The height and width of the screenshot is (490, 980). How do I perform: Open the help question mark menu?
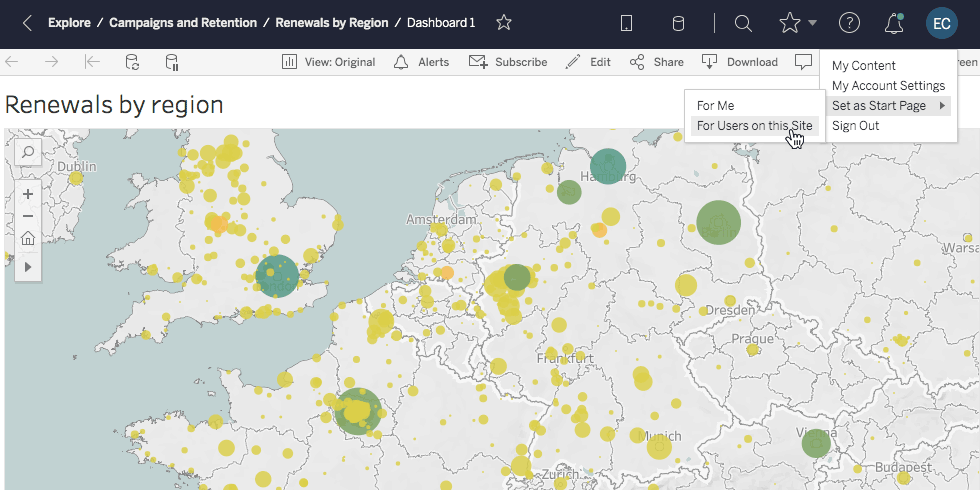pos(849,23)
